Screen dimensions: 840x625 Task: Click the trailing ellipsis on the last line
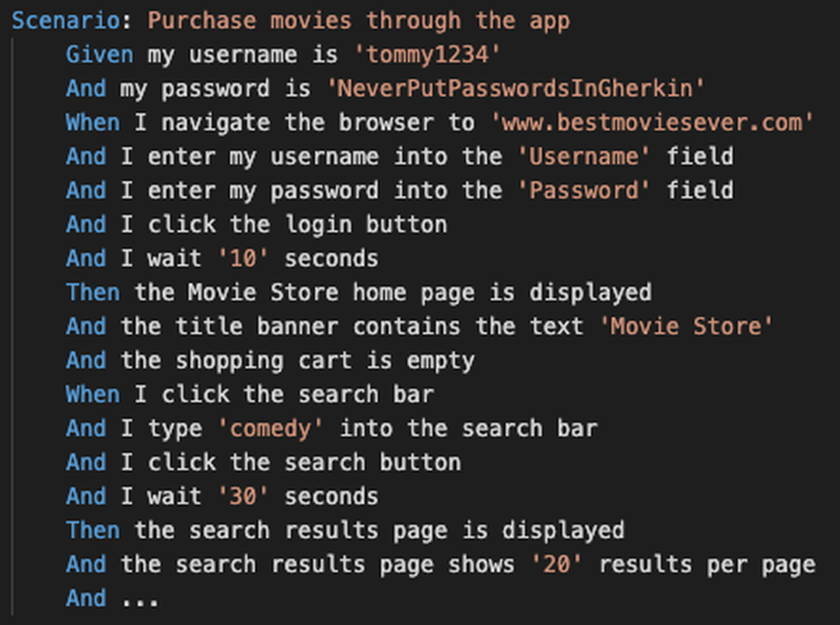tap(140, 599)
